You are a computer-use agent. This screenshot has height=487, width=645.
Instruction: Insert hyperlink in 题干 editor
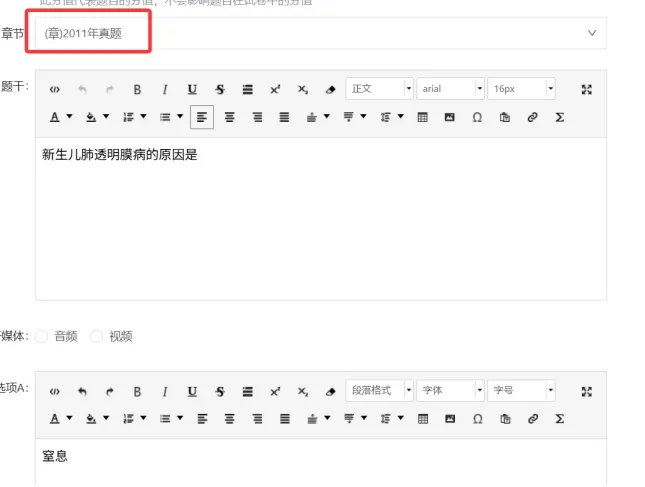pyautogui.click(x=532, y=117)
